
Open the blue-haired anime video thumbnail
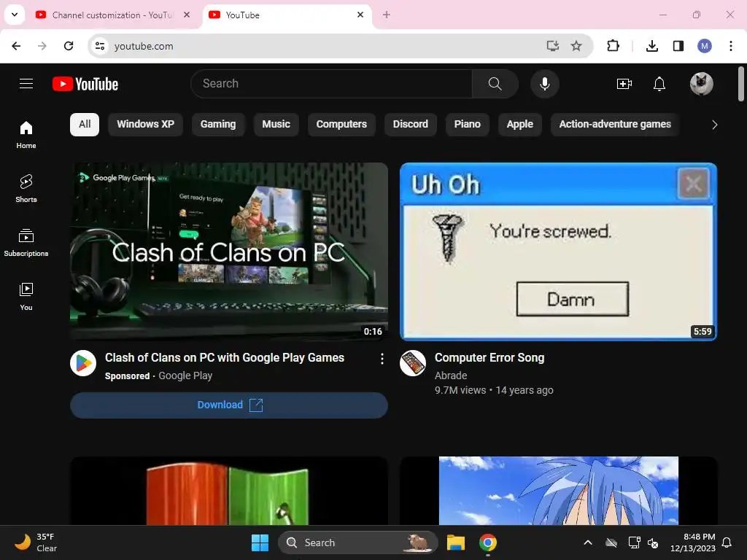point(558,491)
